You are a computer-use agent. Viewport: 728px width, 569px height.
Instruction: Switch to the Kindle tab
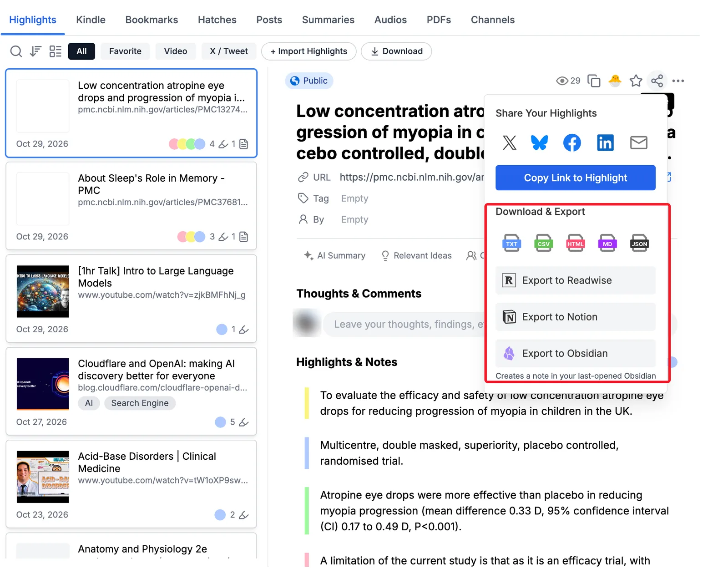[91, 20]
